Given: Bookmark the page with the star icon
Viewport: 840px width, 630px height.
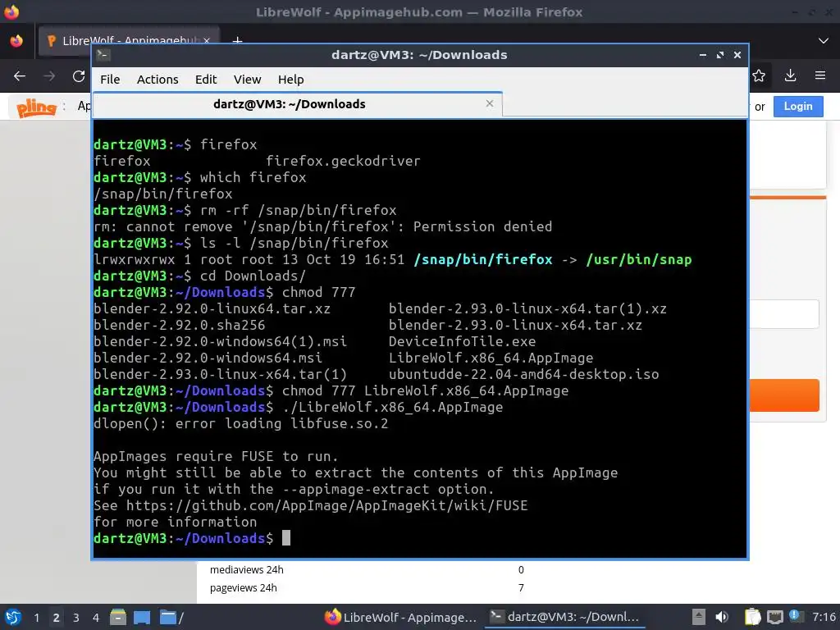Looking at the screenshot, I should pos(759,75).
